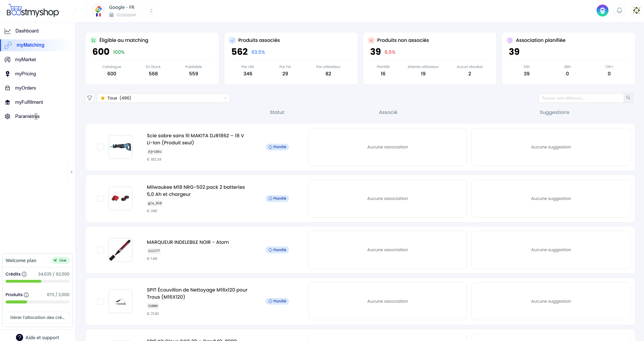Click the En Stock count 568

[x=153, y=74]
